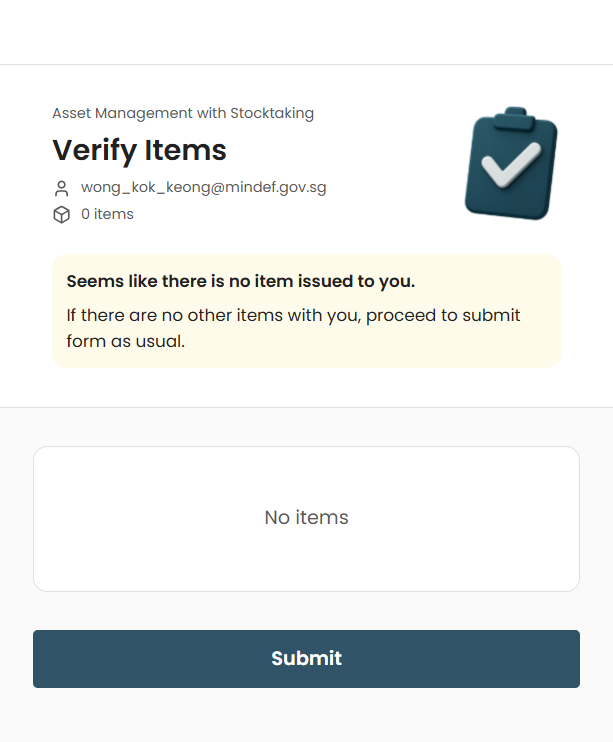The image size is (613, 742).
Task: Click the 0 items count label
Action: [107, 214]
